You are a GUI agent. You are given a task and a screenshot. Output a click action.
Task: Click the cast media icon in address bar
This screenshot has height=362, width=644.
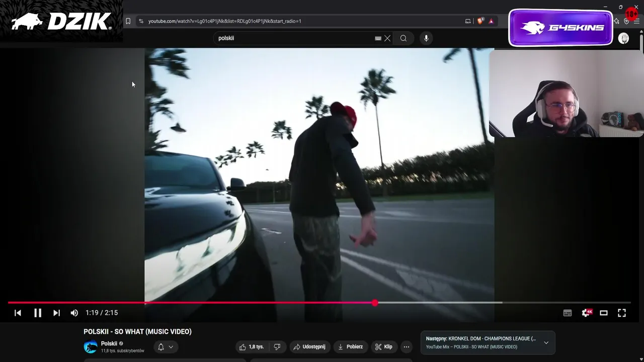pyautogui.click(x=468, y=21)
